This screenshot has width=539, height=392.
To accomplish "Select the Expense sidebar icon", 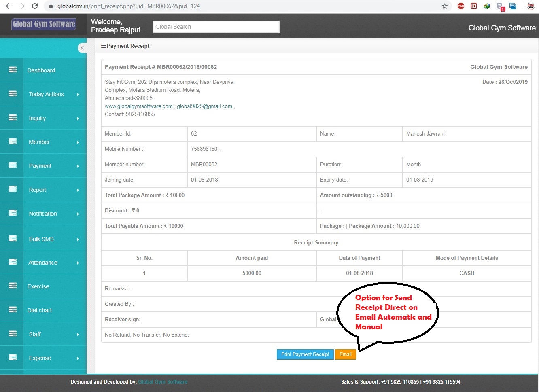I will pyautogui.click(x=13, y=358).
